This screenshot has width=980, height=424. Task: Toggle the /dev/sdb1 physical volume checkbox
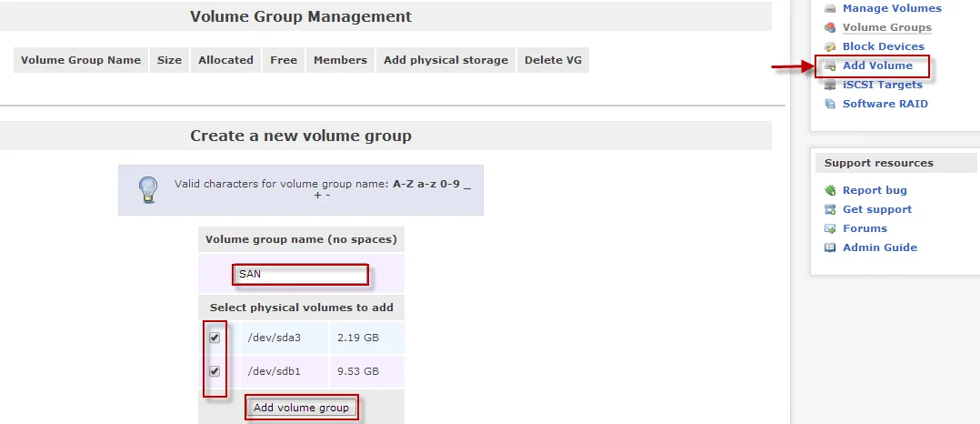point(215,371)
